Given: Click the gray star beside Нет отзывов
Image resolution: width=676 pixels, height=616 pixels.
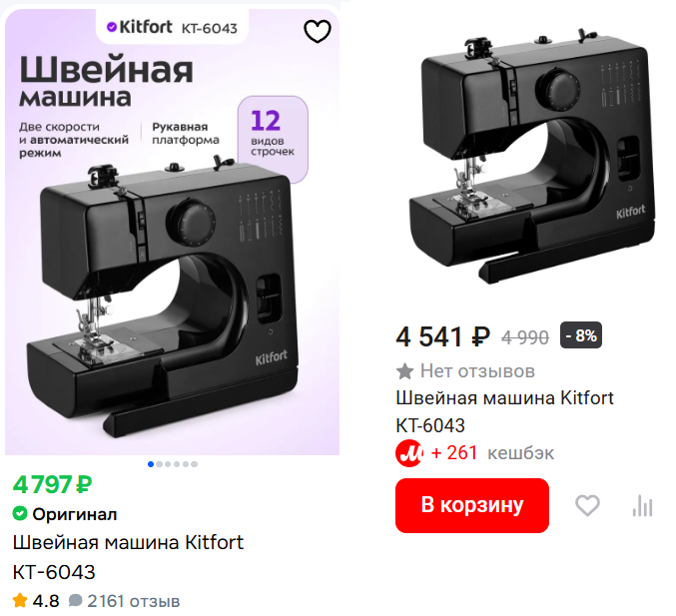Looking at the screenshot, I should click(404, 371).
